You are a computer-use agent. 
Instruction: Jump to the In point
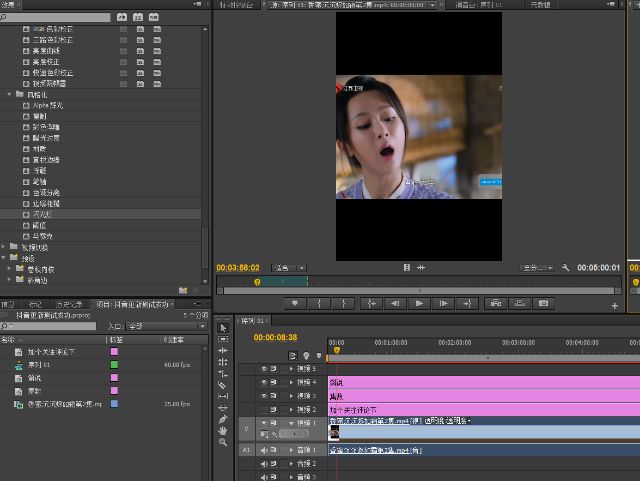pyautogui.click(x=371, y=303)
